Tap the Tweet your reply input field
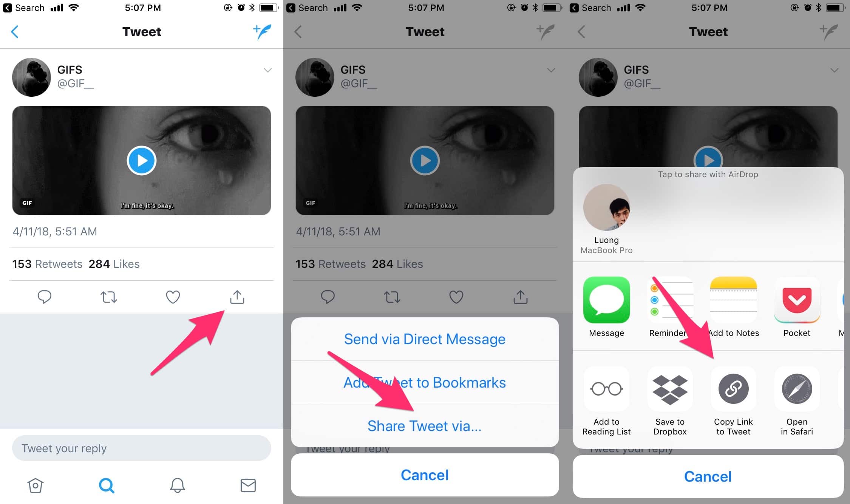Screen dimensions: 850x504 click(141, 448)
